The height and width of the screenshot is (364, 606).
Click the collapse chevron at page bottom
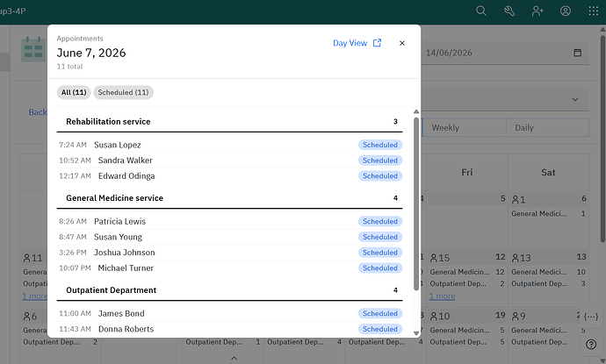234,358
